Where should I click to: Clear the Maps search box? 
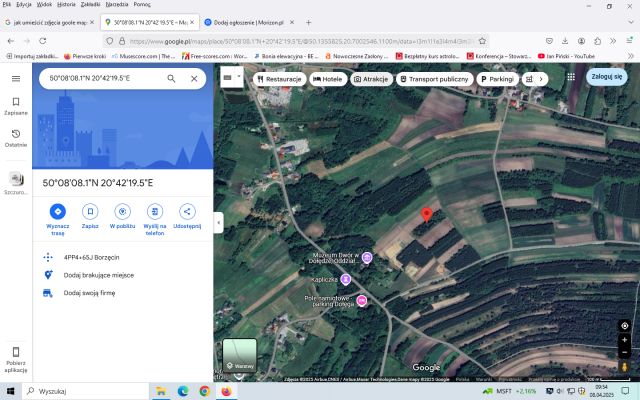[x=194, y=78]
